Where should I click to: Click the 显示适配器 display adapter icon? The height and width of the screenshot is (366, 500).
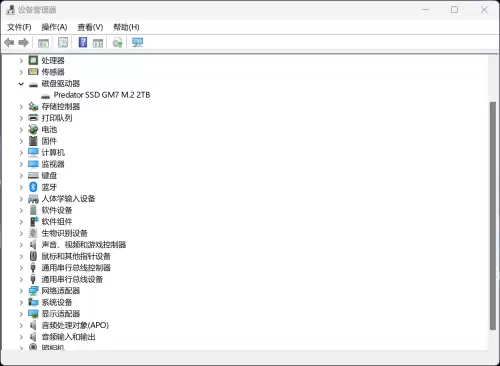[33, 314]
